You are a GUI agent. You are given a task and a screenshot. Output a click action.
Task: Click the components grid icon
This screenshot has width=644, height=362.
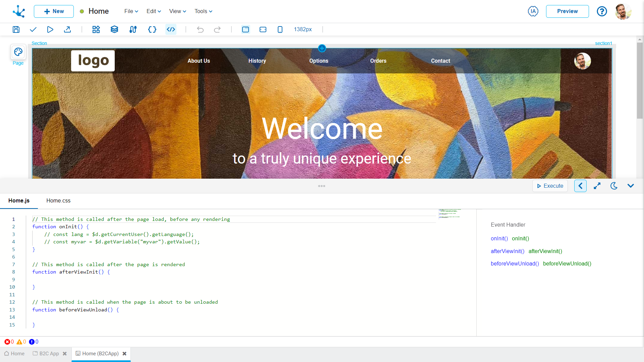tap(96, 29)
